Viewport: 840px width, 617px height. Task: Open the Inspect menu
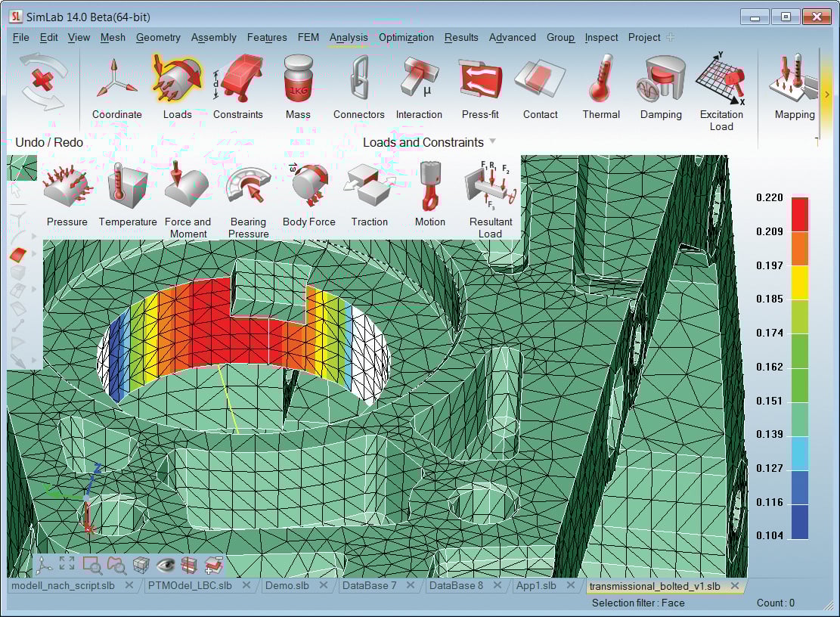pos(601,38)
